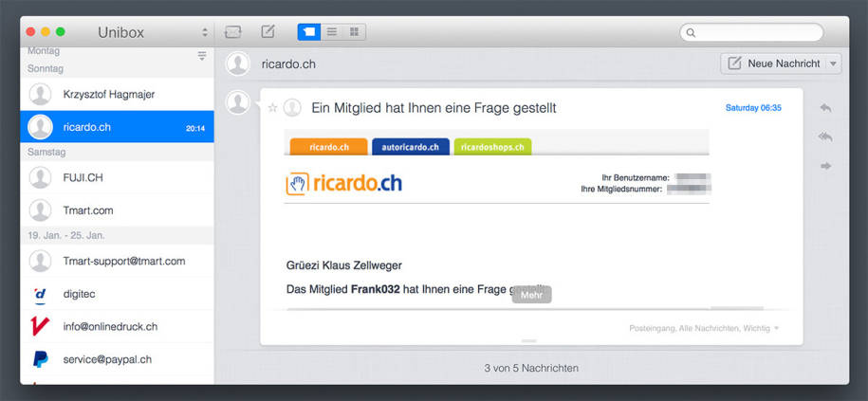Switch to list view mode
The image size is (868, 401).
[x=332, y=32]
